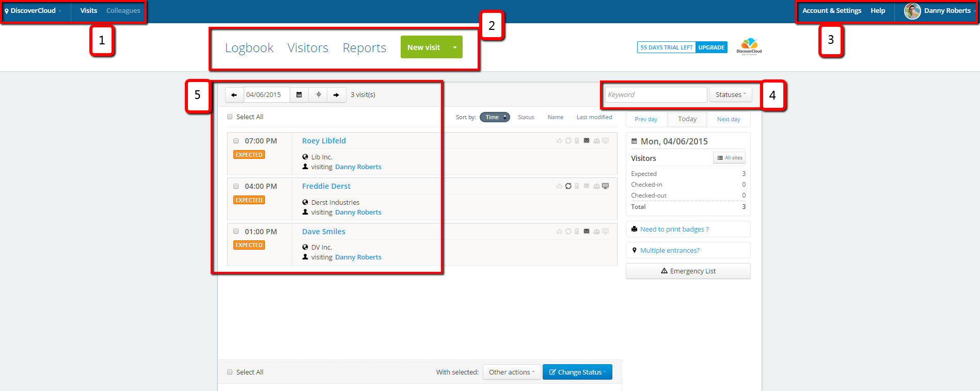The height and width of the screenshot is (391, 980).
Task: Open the Visitors tab
Action: point(308,48)
